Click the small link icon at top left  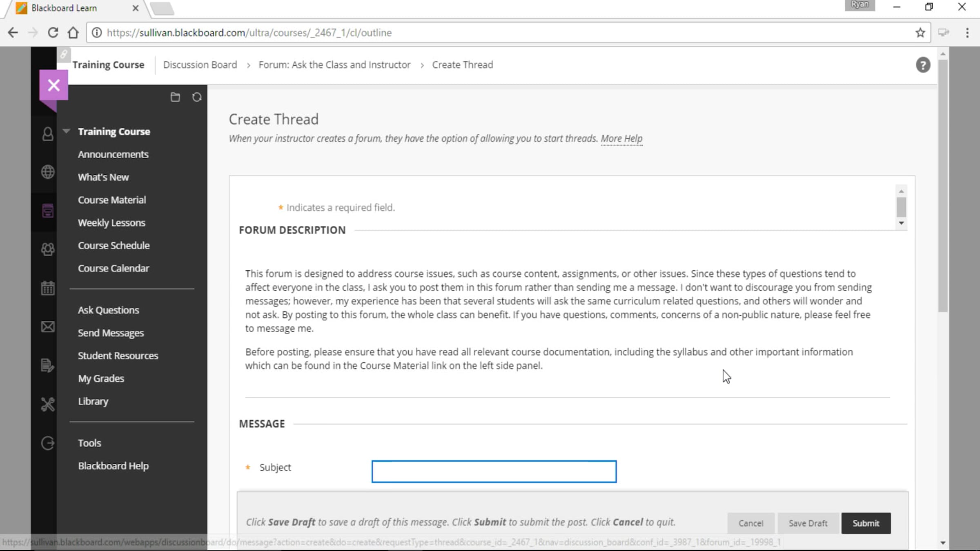(x=64, y=54)
